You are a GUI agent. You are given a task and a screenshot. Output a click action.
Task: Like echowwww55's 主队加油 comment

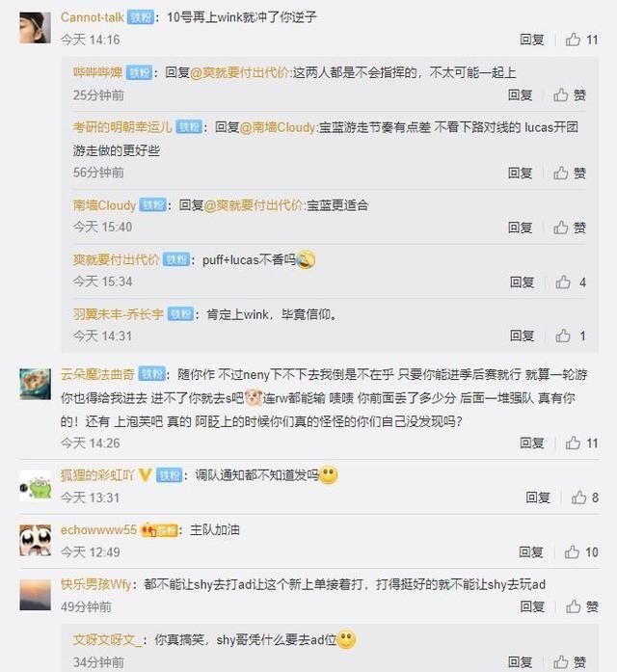(581, 552)
